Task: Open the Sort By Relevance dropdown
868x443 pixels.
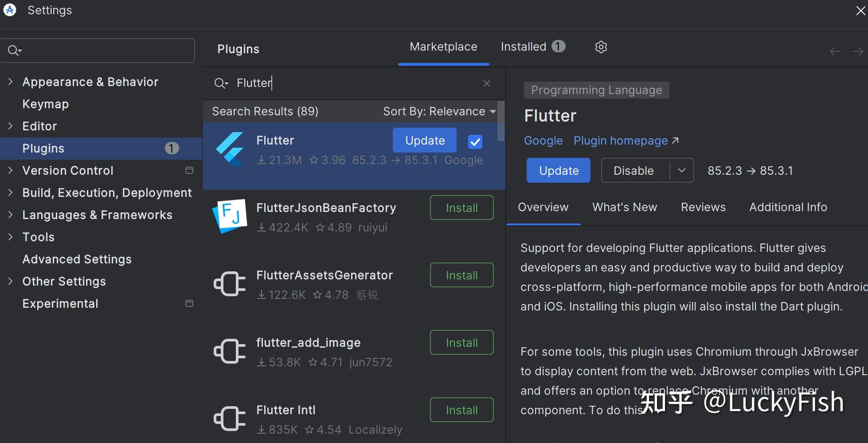Action: coord(439,111)
